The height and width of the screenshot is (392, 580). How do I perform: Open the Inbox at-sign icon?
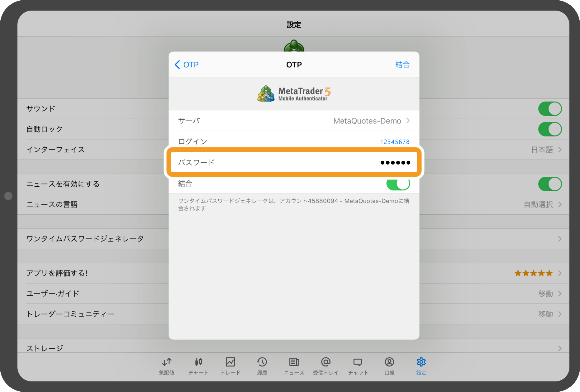[x=326, y=362]
